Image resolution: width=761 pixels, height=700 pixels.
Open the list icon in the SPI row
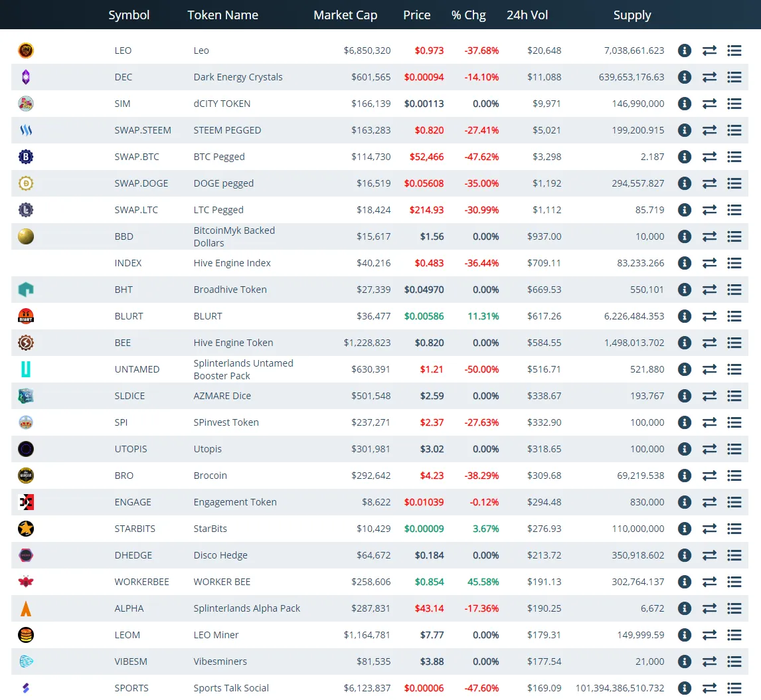(x=734, y=422)
